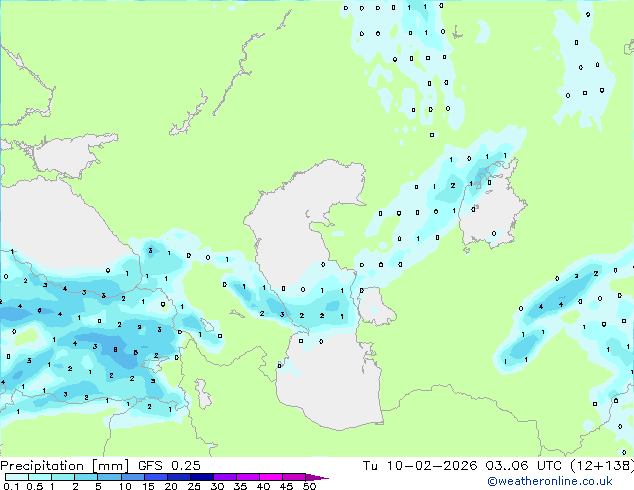Select the 0.5–1 mm legend swatch
This screenshot has width=634, height=490.
point(40,477)
